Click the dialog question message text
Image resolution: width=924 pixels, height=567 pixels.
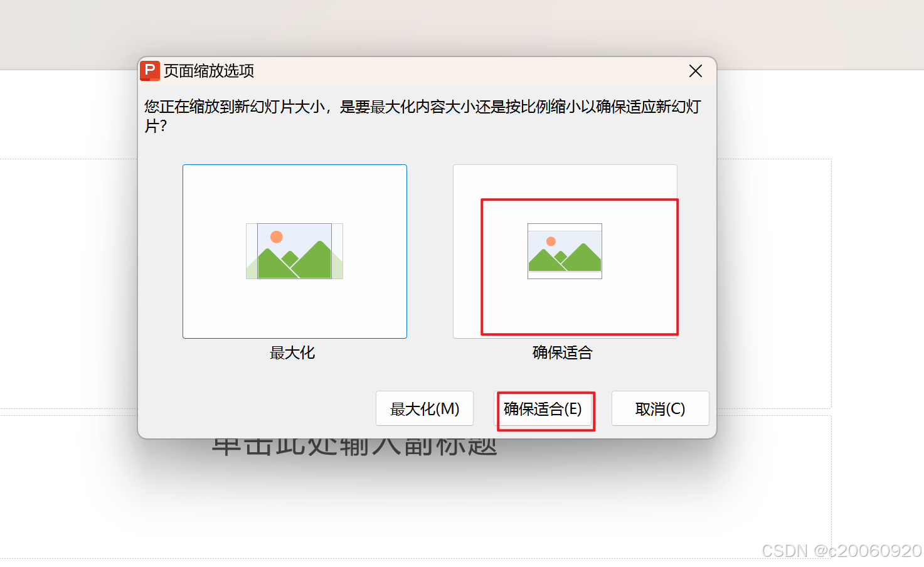click(423, 116)
